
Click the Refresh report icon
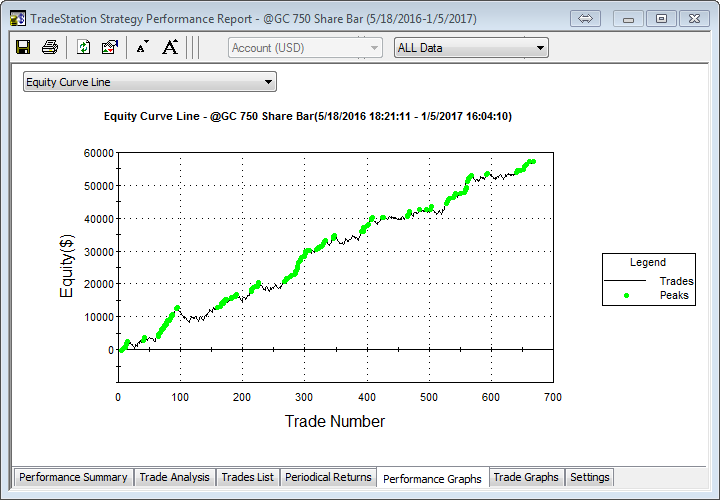83,47
